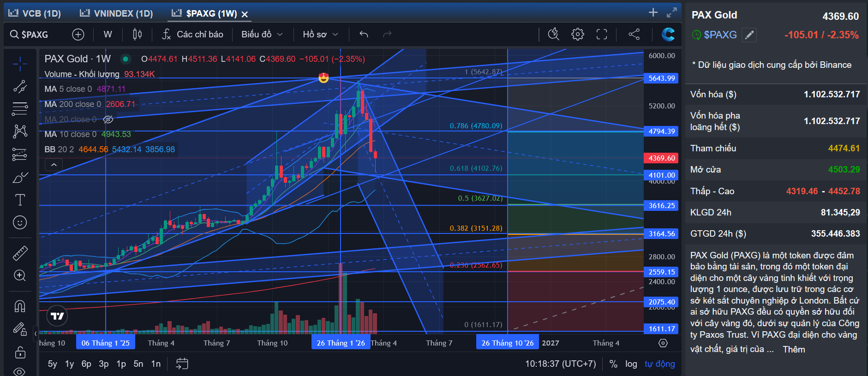Click the 5643.99 price axis label
Image resolution: width=868 pixels, height=376 pixels.
661,78
